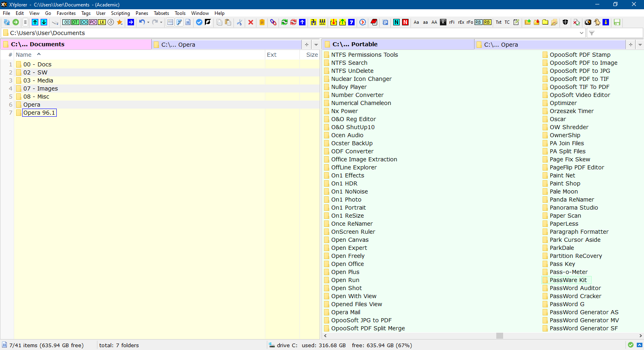The height and width of the screenshot is (350, 644).
Task: Select the 'Paint Net' folder
Action: (x=562, y=175)
